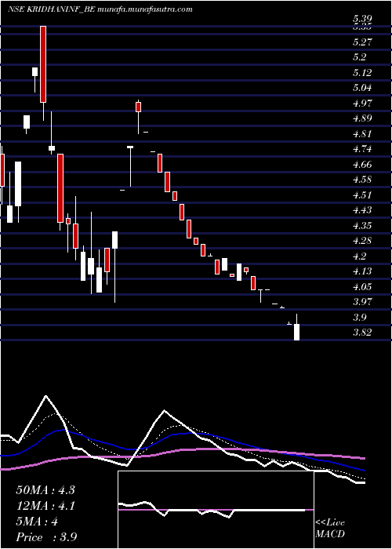
Task: Click the 4.97 price axis label
Action: point(362,104)
